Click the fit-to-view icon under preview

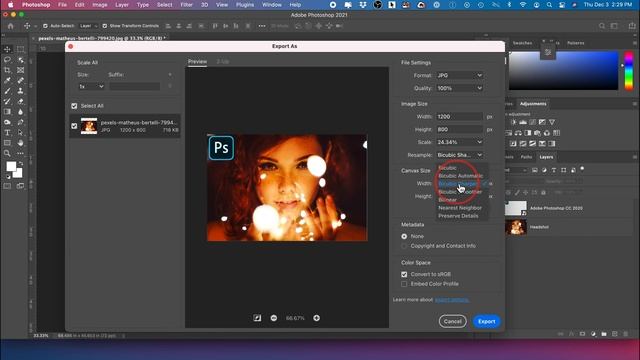[x=257, y=318]
